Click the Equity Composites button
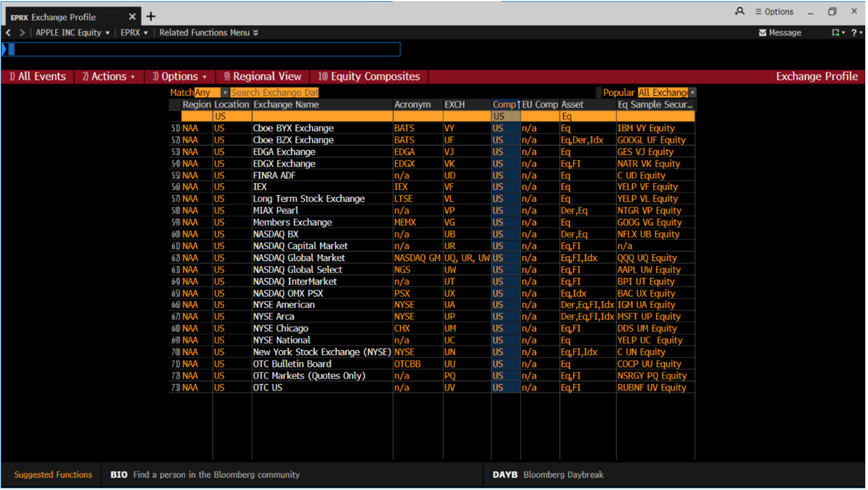This screenshot has height=490, width=868. (369, 77)
